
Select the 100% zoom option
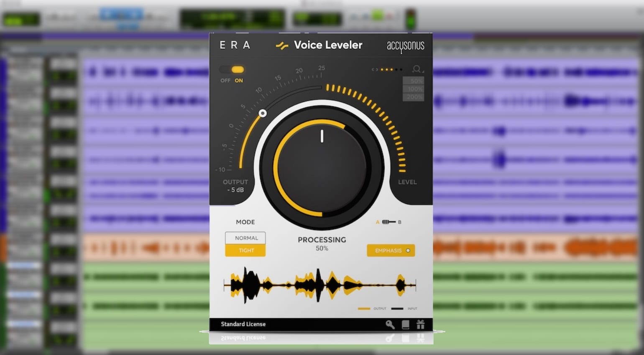tap(414, 89)
